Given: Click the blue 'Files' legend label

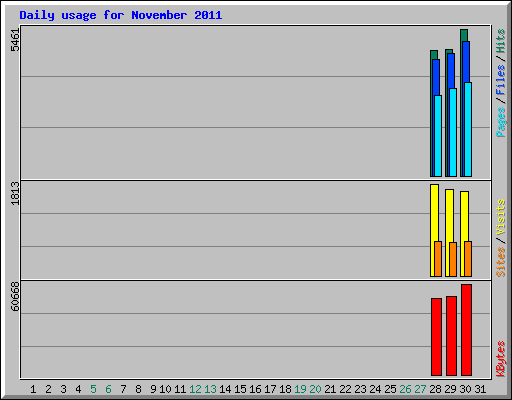Looking at the screenshot, I should [x=501, y=80].
